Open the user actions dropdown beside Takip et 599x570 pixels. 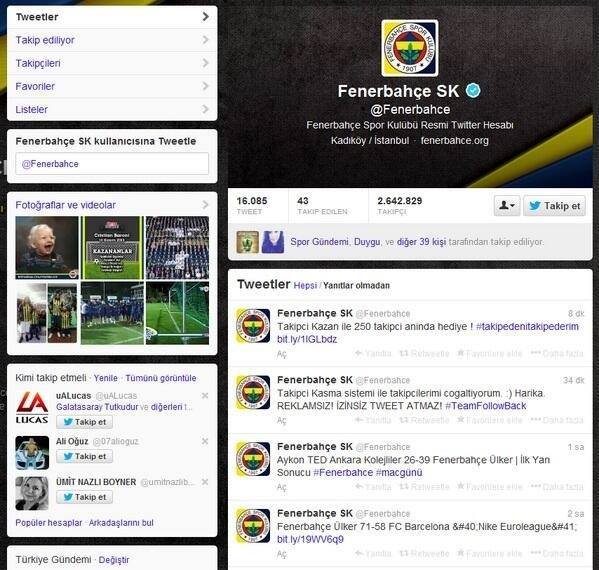(x=507, y=206)
